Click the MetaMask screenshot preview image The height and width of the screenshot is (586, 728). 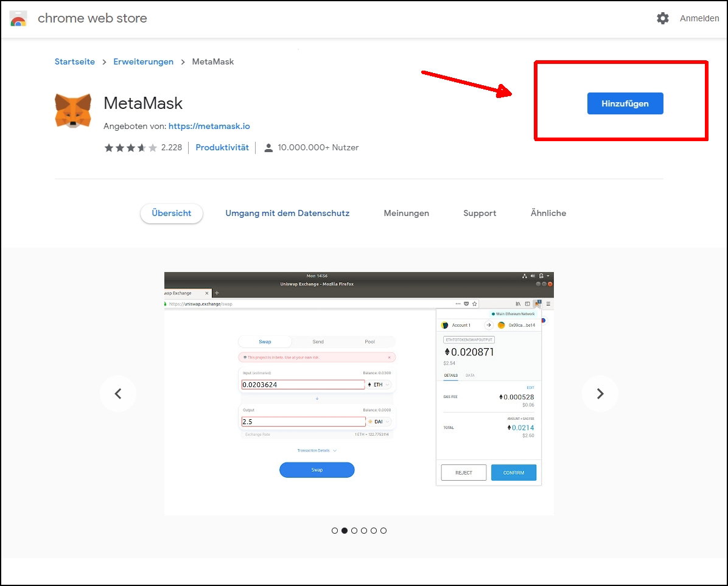click(359, 394)
